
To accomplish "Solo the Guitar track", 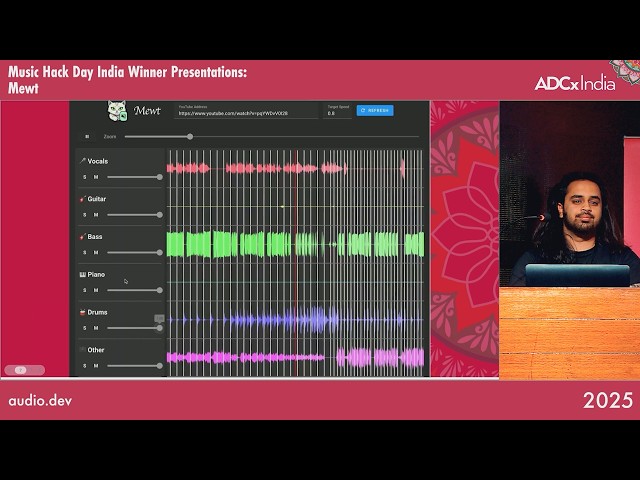I will click(85, 215).
